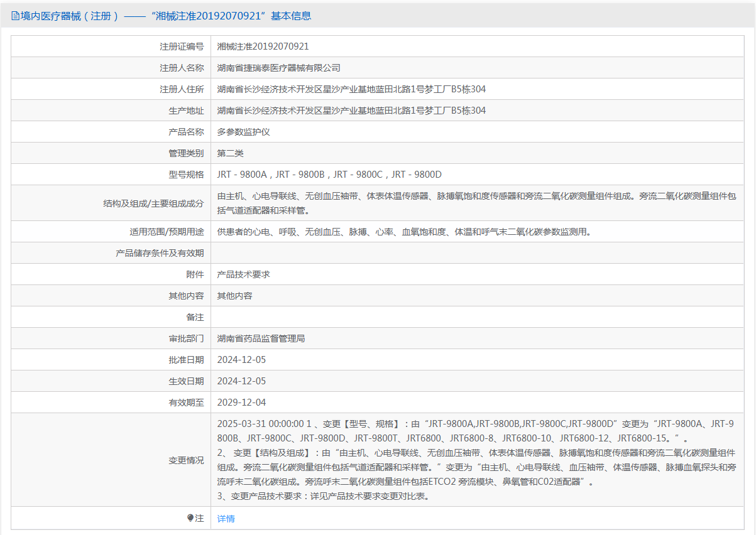Click the 附件 label
756x535 pixels.
click(195, 274)
